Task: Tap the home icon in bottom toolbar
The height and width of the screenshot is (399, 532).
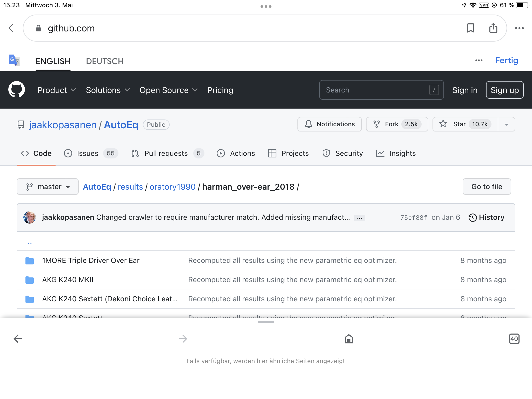Action: 349,338
